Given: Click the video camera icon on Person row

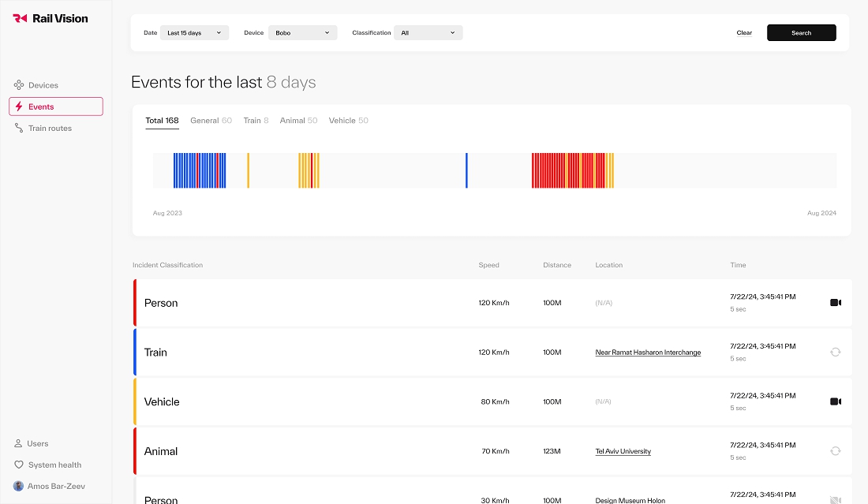Looking at the screenshot, I should pyautogui.click(x=835, y=303).
